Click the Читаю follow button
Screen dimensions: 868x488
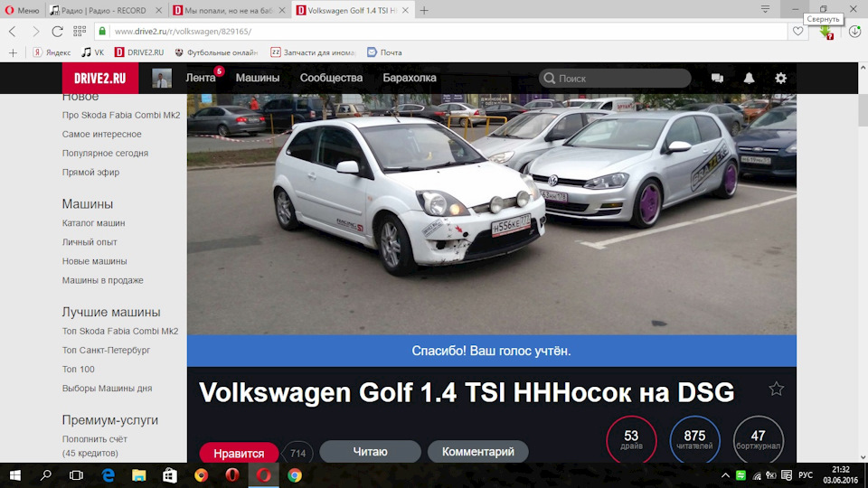point(370,452)
